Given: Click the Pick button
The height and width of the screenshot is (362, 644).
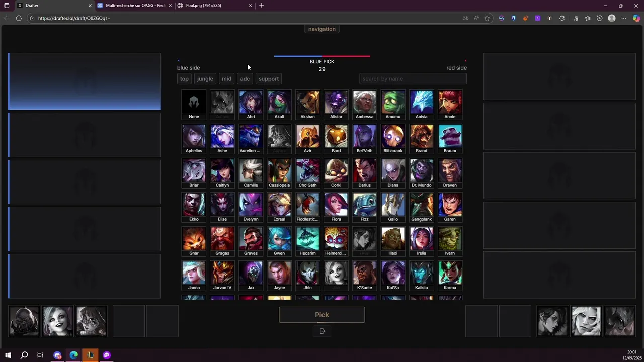Looking at the screenshot, I should (x=322, y=315).
